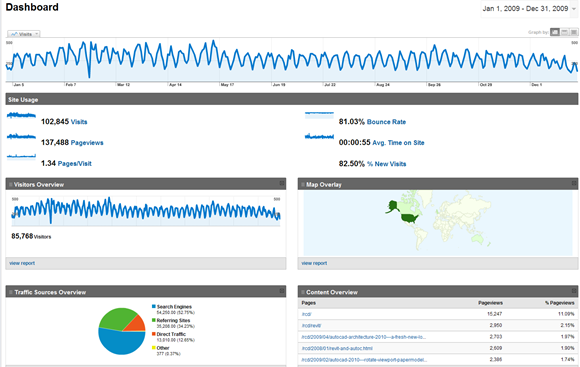
Task: Click the Dashboard page title
Action: click(x=32, y=7)
